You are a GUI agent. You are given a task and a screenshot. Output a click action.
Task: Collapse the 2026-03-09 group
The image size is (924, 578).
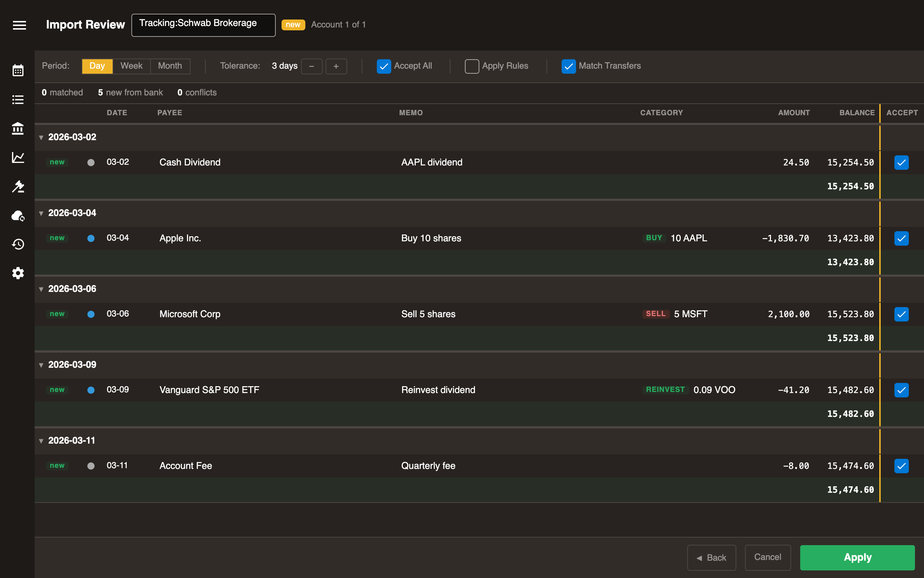point(41,365)
